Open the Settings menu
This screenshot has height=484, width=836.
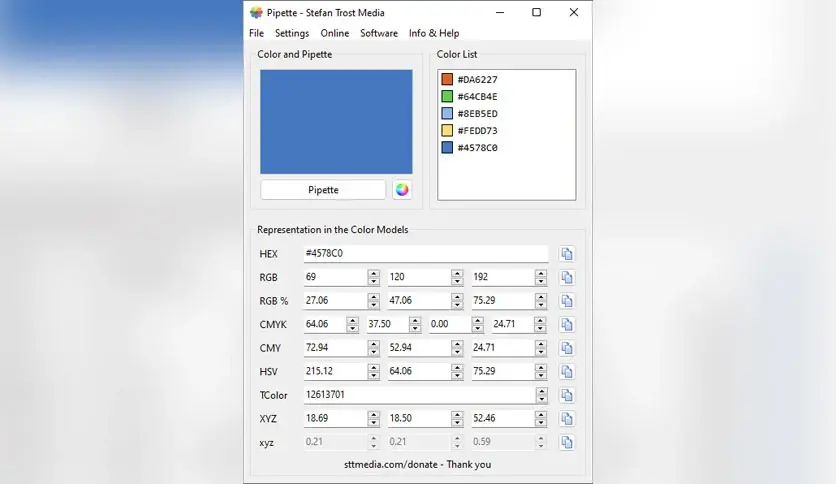coord(292,33)
